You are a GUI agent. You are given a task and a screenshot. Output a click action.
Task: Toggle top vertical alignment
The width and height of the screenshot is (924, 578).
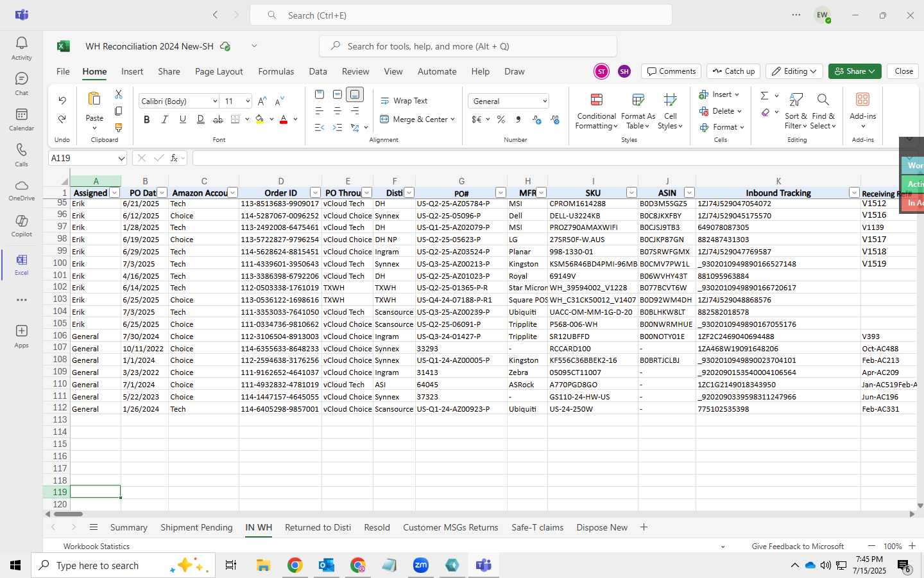tap(320, 94)
